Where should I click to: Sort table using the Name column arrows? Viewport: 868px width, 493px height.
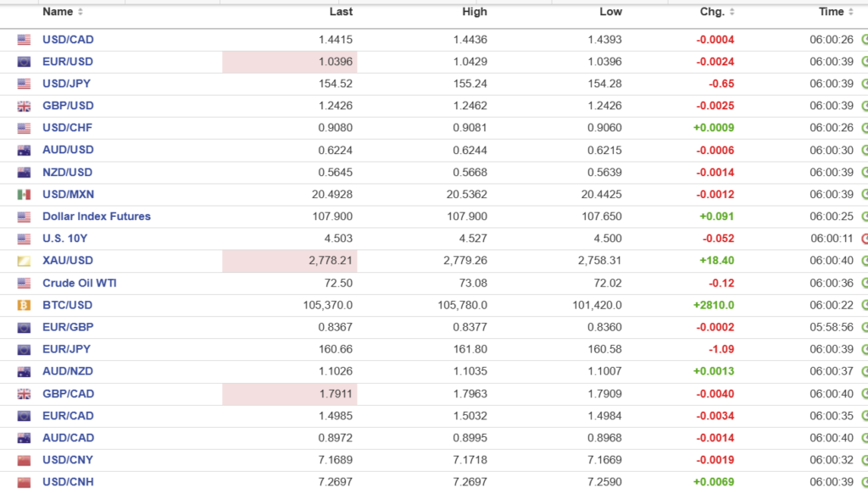click(x=81, y=13)
